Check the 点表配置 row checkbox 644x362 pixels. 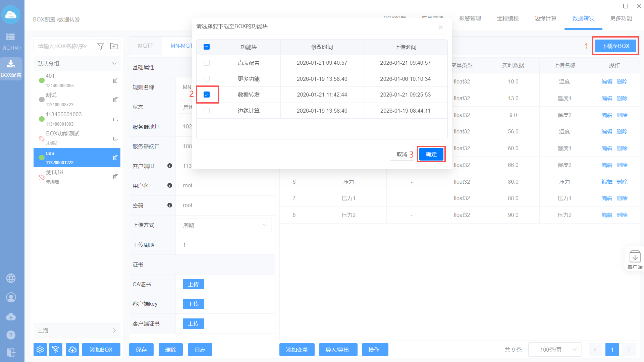(207, 63)
